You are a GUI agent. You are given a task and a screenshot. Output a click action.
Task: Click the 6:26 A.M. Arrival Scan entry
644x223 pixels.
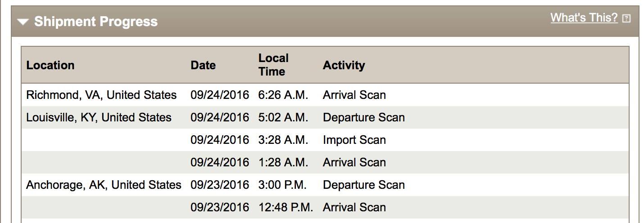354,95
